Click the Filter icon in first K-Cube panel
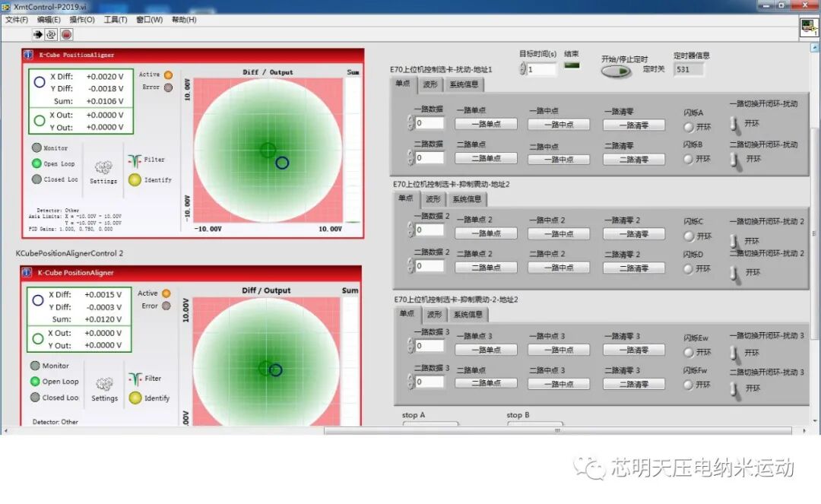Viewport: 821px width, 504px height. click(135, 160)
